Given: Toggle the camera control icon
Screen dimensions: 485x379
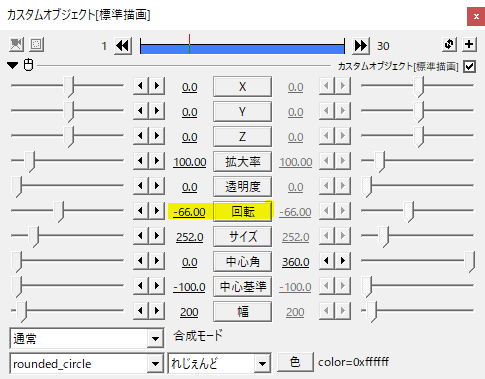Looking at the screenshot, I should coord(16,45).
